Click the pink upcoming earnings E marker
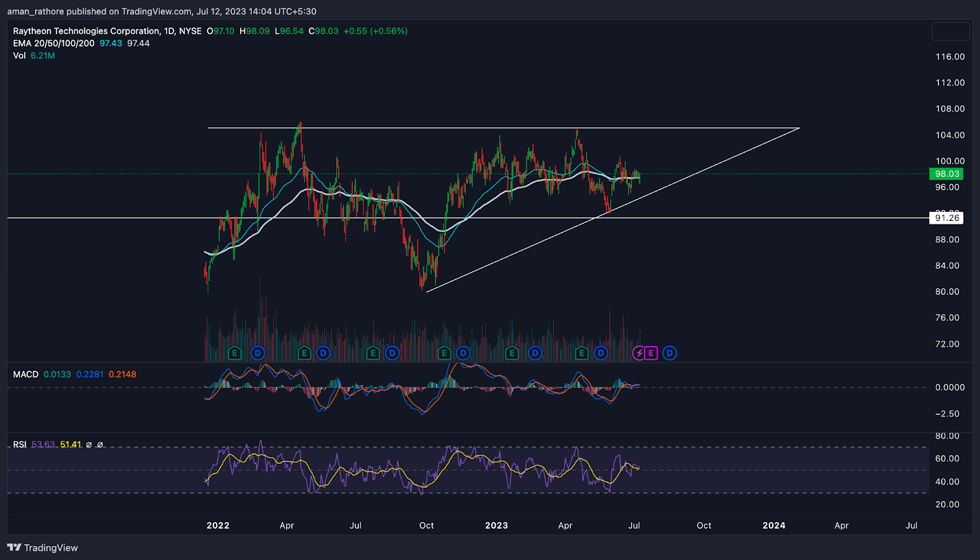Image resolution: width=980 pixels, height=560 pixels. [x=651, y=353]
